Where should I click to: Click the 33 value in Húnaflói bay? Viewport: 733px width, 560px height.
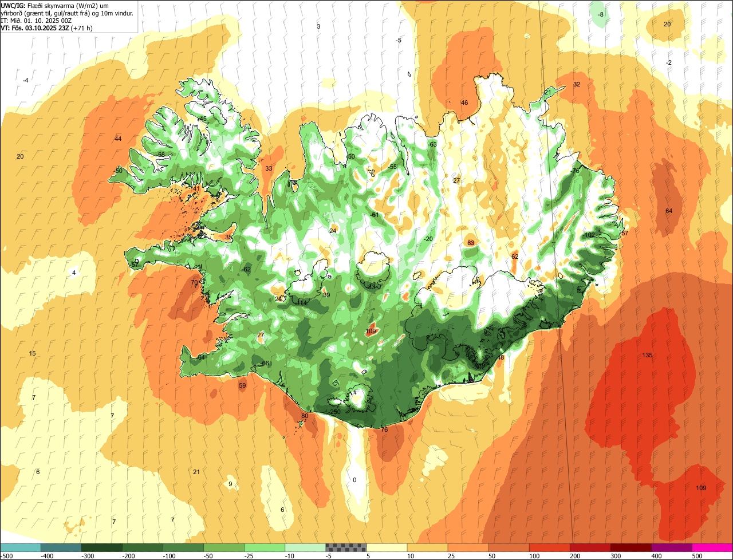(269, 168)
